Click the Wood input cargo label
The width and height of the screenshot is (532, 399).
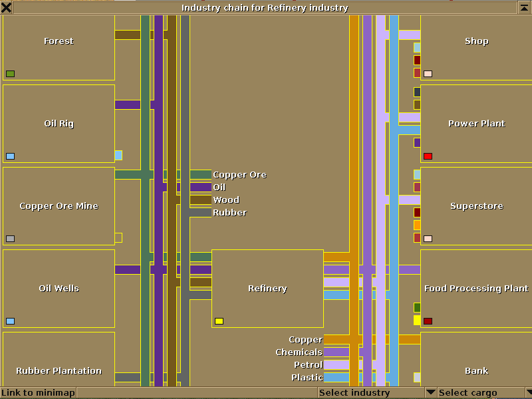tap(226, 200)
